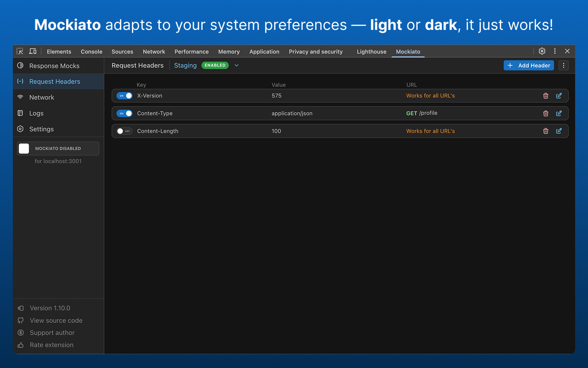This screenshot has width=588, height=368.
Task: Select the Response Mocks panel icon
Action: click(20, 65)
